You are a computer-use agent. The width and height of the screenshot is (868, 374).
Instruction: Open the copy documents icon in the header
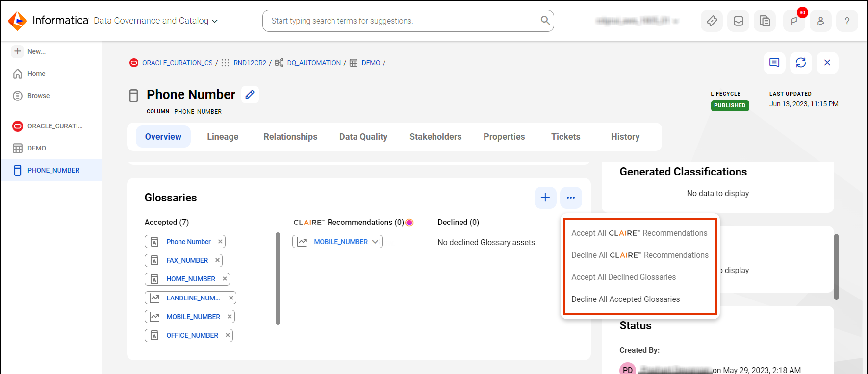coord(765,21)
